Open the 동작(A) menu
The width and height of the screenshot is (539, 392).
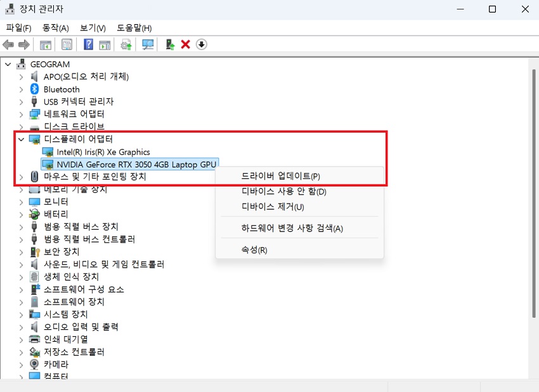click(55, 28)
